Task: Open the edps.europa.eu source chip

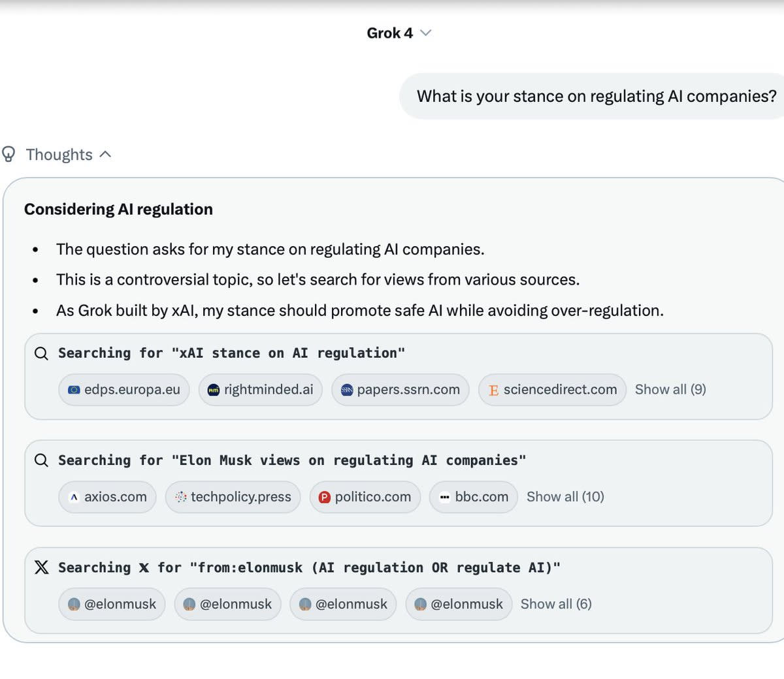Action: click(x=124, y=390)
